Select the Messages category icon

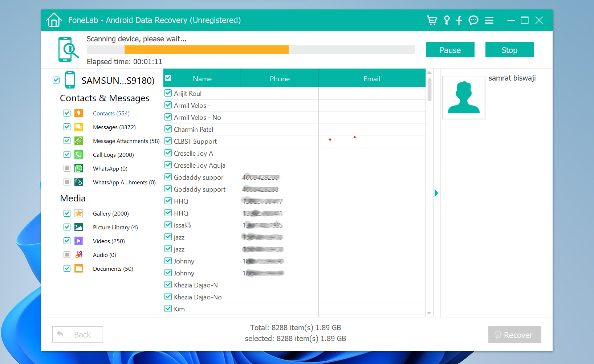point(78,127)
